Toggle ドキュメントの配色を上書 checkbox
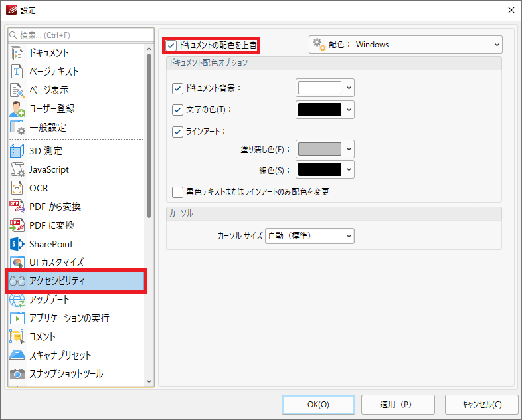This screenshot has width=522, height=420. 171,45
